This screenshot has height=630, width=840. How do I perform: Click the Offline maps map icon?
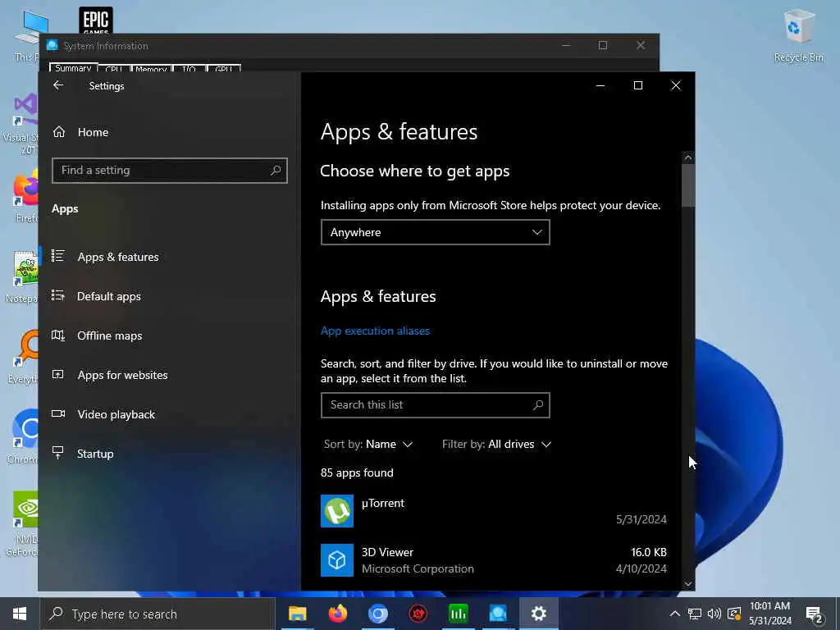point(58,336)
